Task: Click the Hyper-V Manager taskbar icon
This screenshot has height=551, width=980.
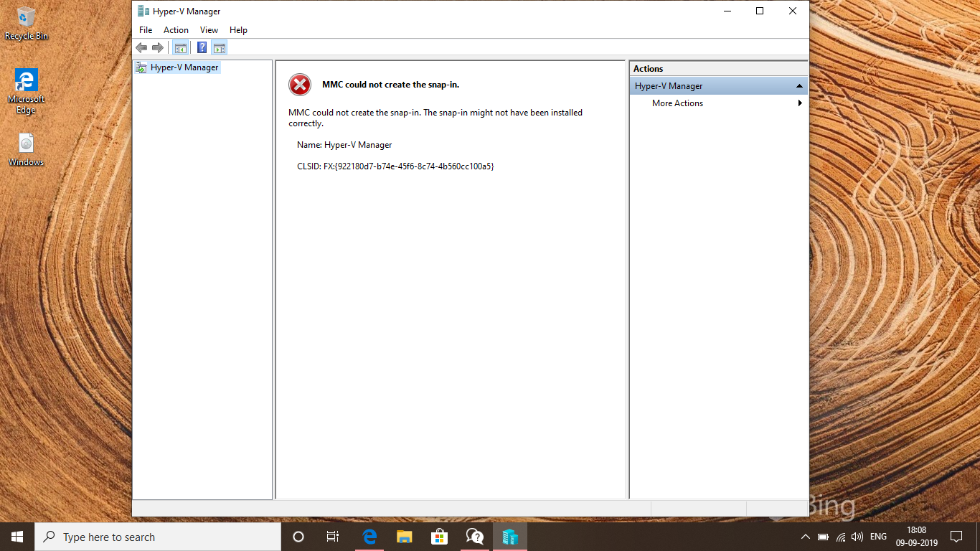Action: pyautogui.click(x=509, y=537)
